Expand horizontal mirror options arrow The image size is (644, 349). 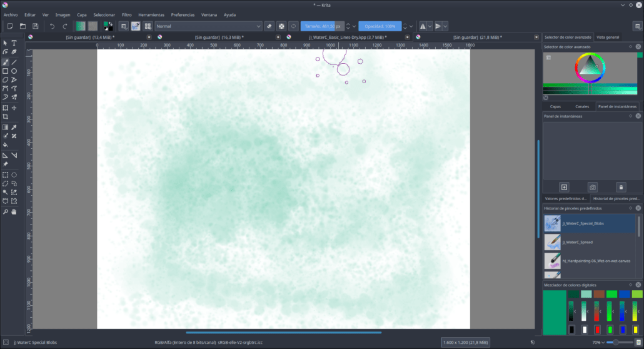tap(430, 26)
